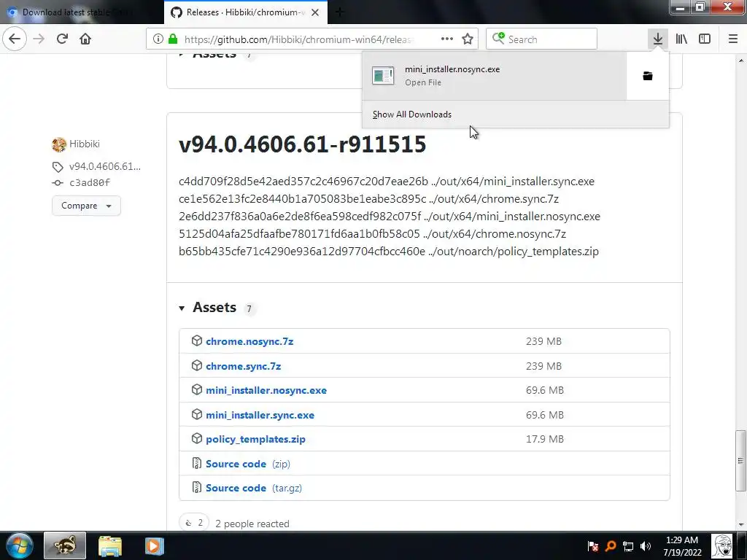Screen dimensions: 747x560
Task: Click package icon beside chrome.nosync.7z
Action: pyautogui.click(x=197, y=341)
